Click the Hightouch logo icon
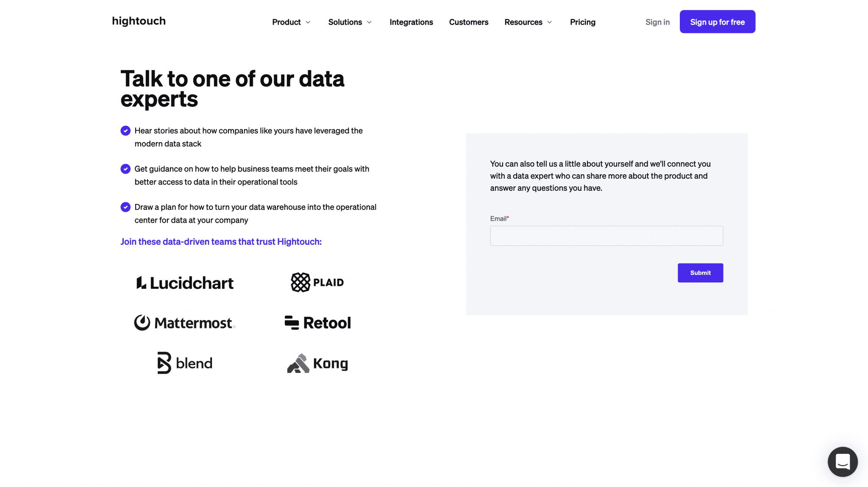The image size is (868, 487). 138,22
